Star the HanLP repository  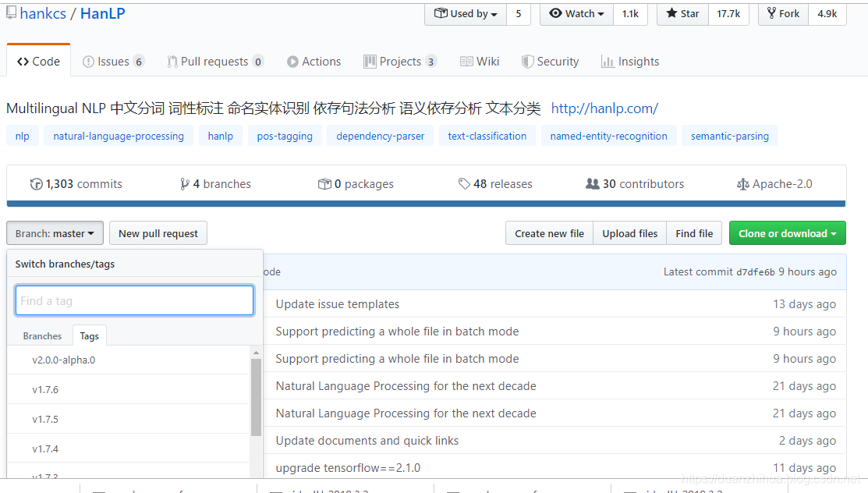pyautogui.click(x=682, y=13)
